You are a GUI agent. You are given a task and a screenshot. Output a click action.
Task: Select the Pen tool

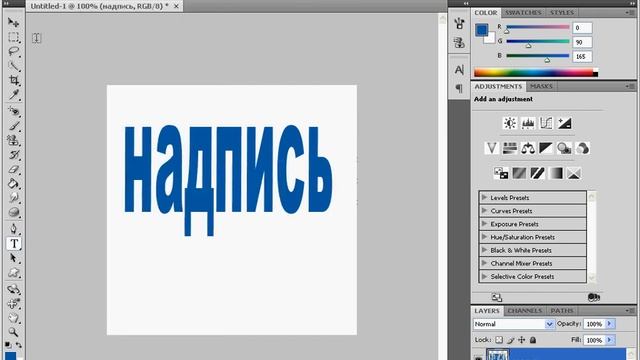(x=13, y=229)
